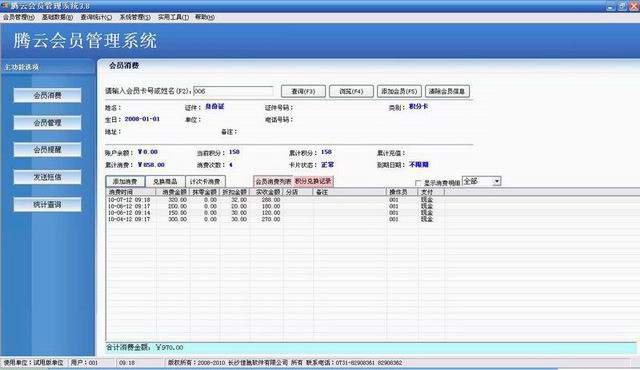Click the 实收金额 column header
Viewport: 640px width, 370px height.
tap(267, 192)
